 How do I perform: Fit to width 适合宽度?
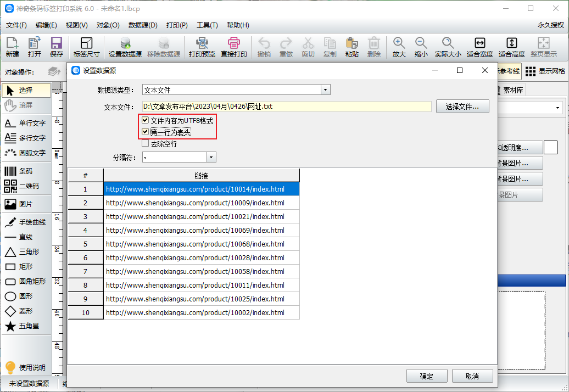point(479,47)
